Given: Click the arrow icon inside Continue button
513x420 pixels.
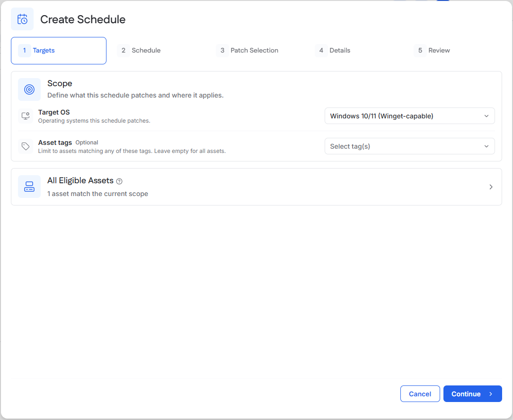Looking at the screenshot, I should 491,394.
